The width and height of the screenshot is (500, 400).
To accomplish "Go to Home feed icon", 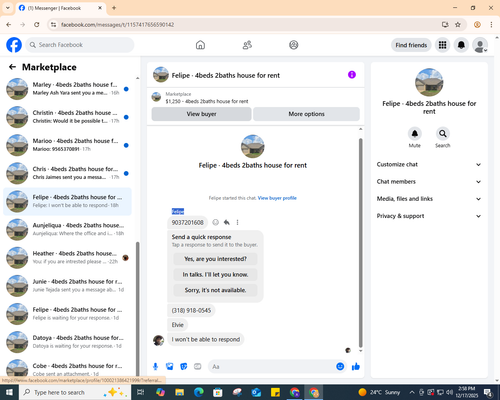I will [x=200, y=45].
